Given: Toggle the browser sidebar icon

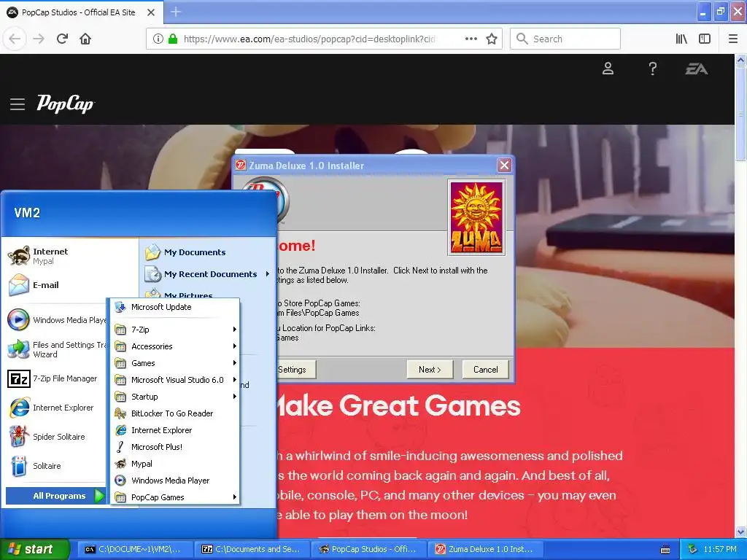Looking at the screenshot, I should pos(705,39).
